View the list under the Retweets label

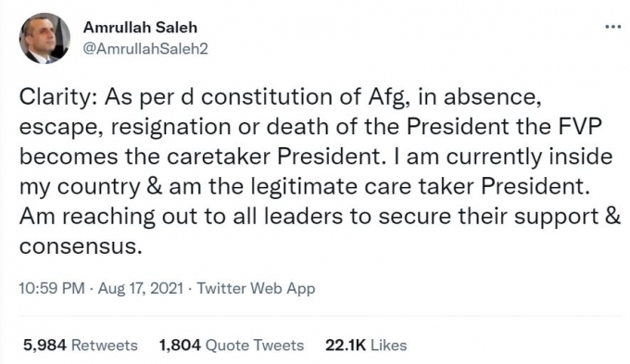pos(104,345)
